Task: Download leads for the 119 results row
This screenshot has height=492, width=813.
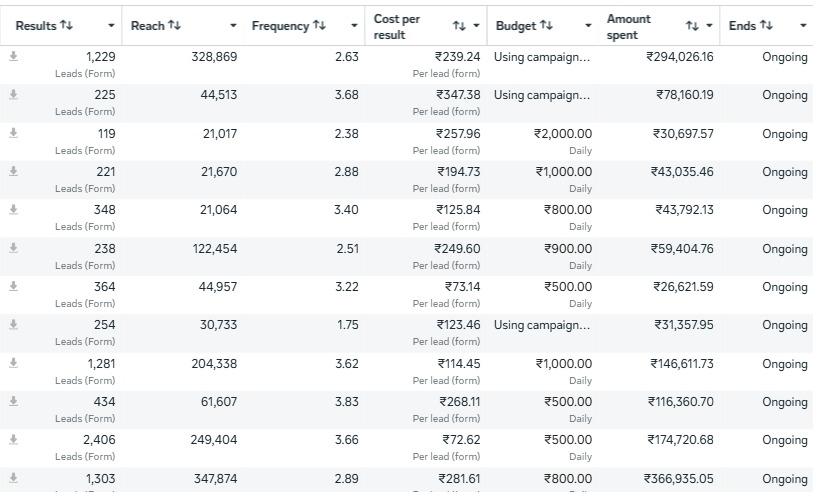Action: [13, 133]
